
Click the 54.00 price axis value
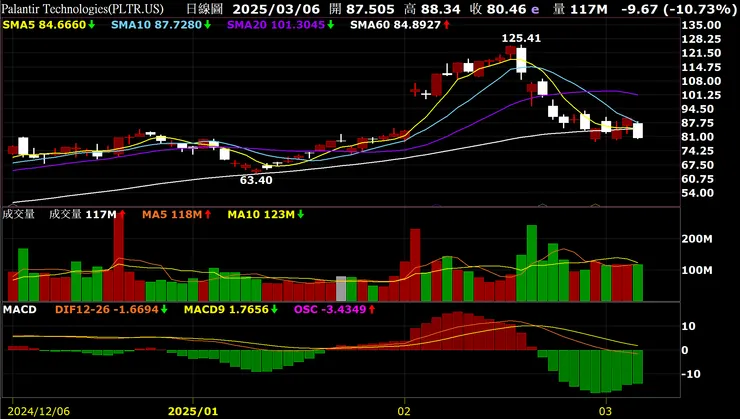pyautogui.click(x=698, y=193)
